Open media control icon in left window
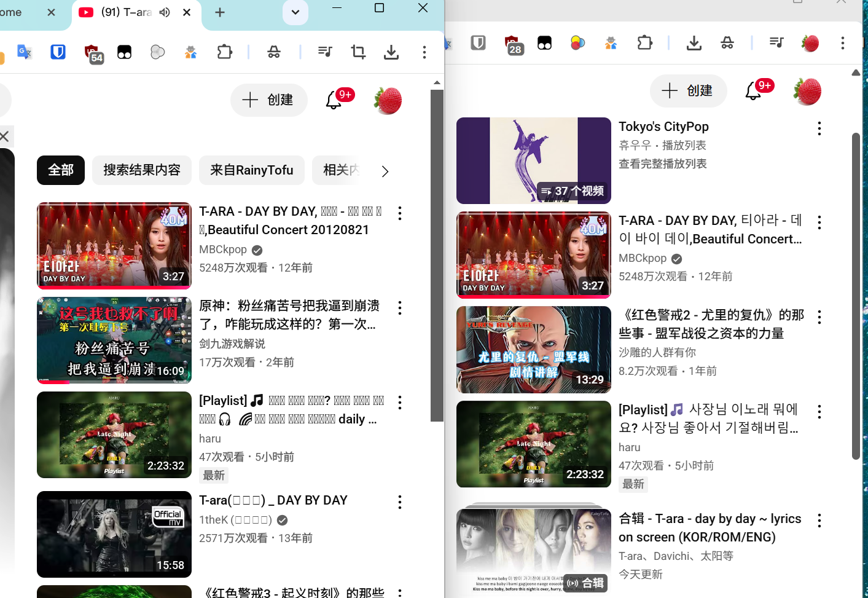Viewport: 868px width, 598px height. [325, 52]
